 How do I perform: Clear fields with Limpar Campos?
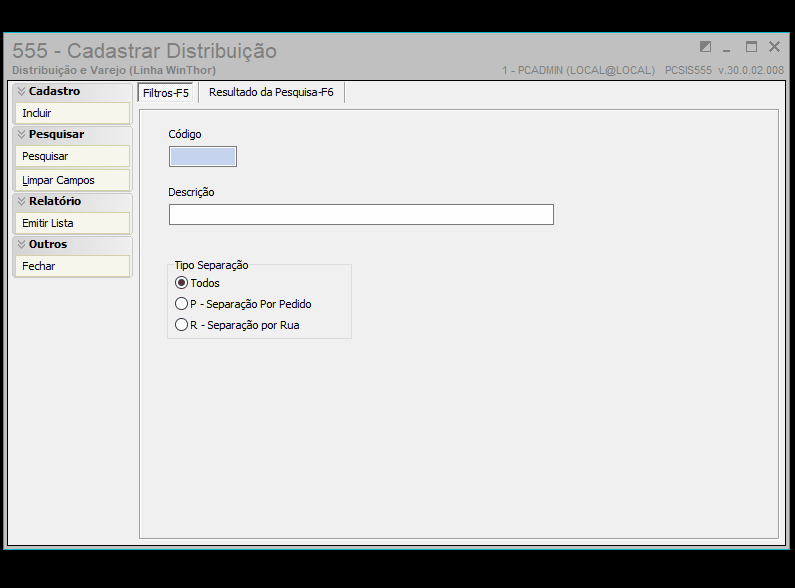[73, 180]
